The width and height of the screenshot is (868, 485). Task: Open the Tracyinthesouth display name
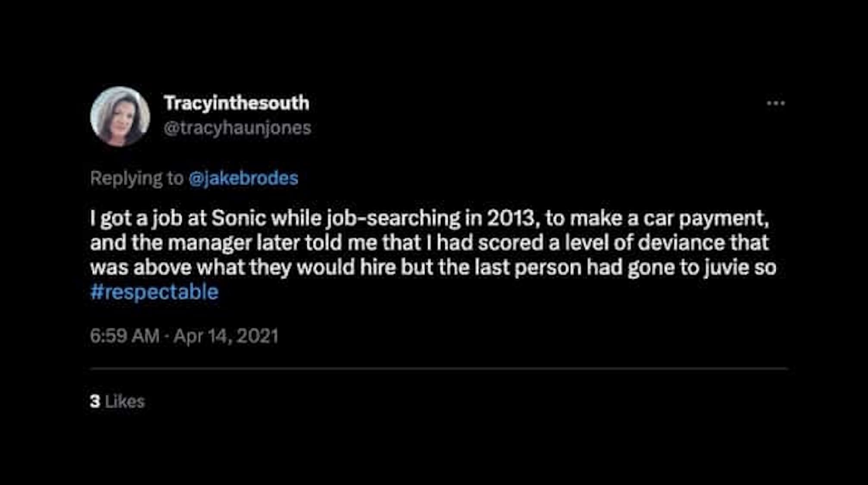(236, 103)
